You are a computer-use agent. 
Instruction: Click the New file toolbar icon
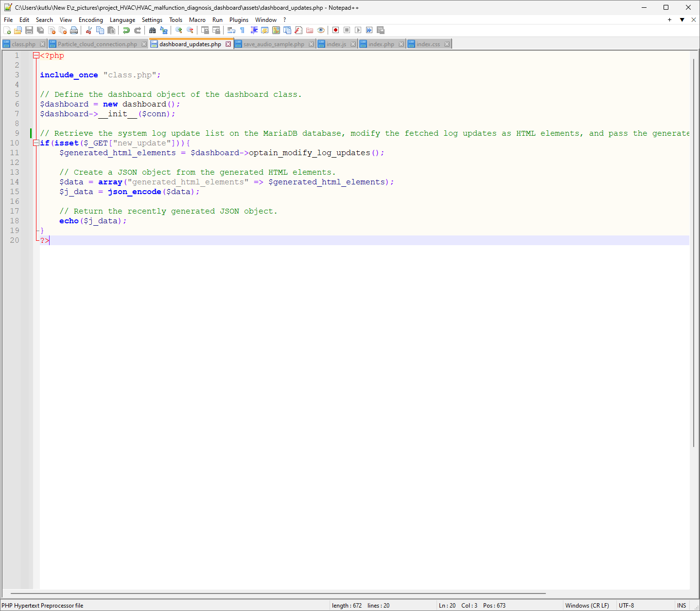point(7,30)
